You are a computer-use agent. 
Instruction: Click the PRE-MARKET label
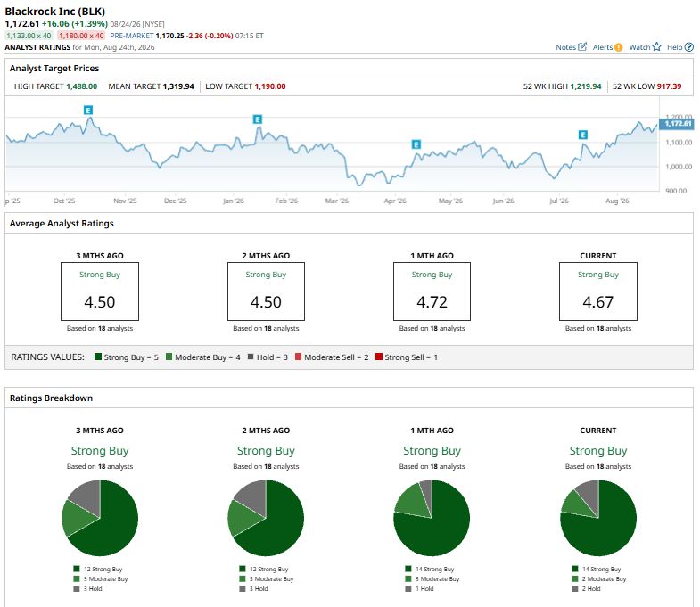[132, 36]
